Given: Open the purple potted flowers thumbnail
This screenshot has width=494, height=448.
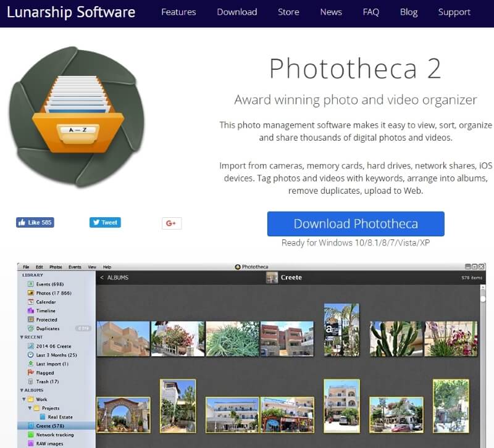Looking at the screenshot, I should point(451,339).
